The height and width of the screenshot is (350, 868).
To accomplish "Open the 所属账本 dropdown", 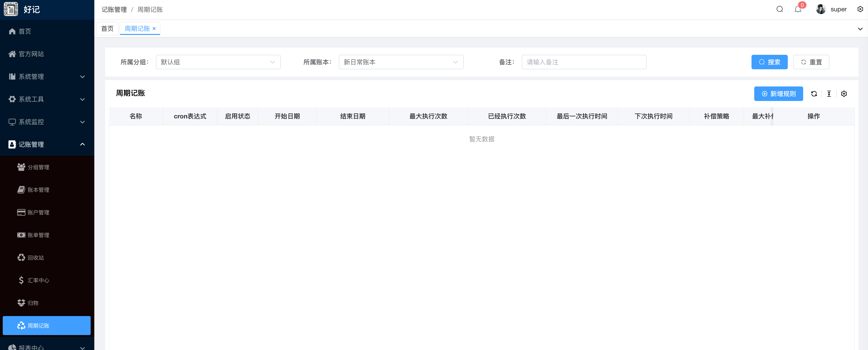I will click(401, 62).
